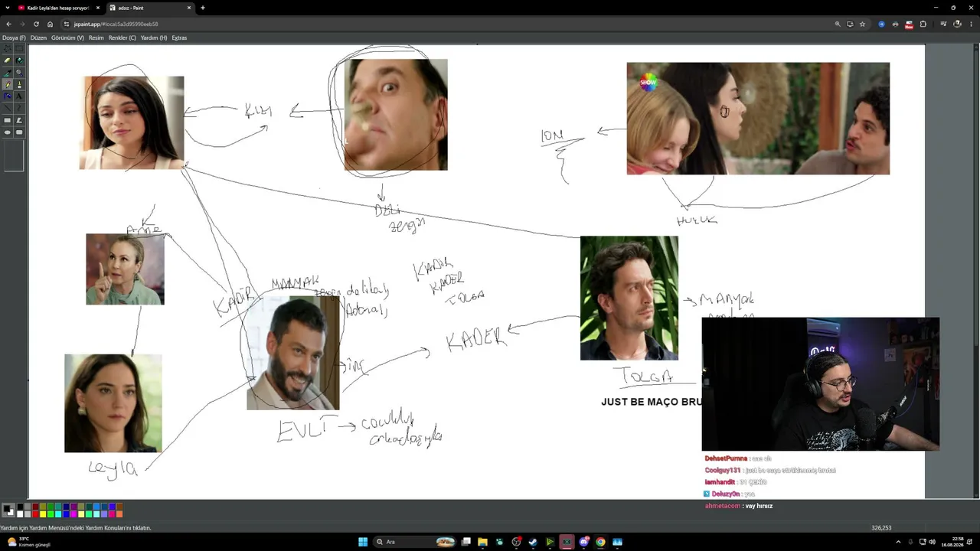Open the Eytras menu

(x=179, y=37)
